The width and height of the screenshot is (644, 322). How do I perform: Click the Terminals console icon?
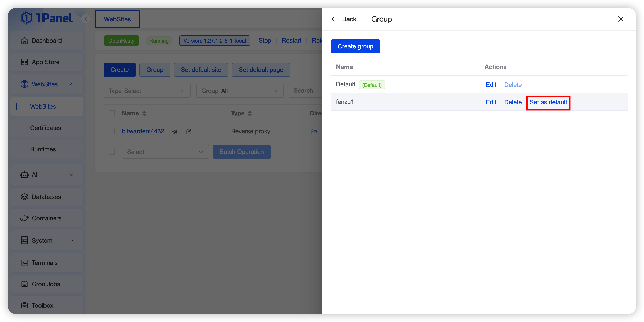[24, 263]
